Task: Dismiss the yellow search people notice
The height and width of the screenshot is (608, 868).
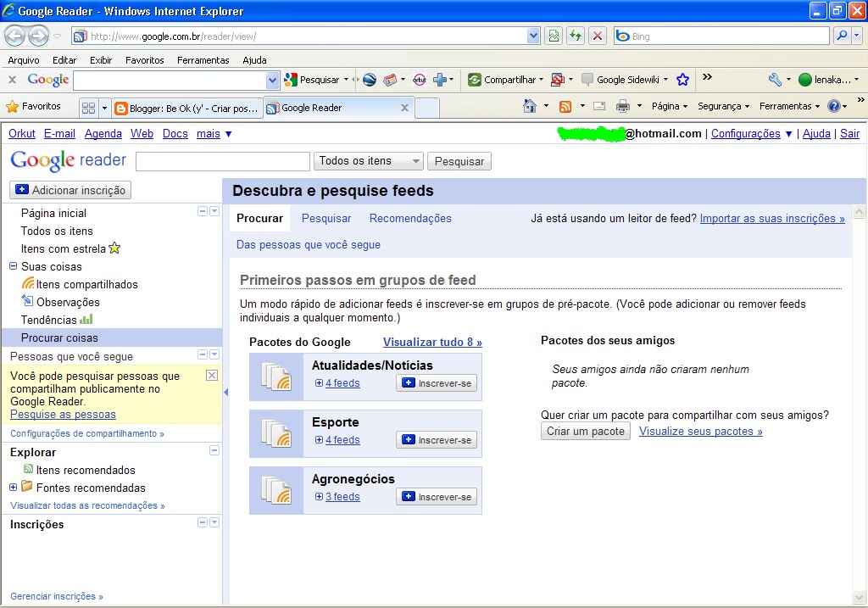Action: [211, 376]
